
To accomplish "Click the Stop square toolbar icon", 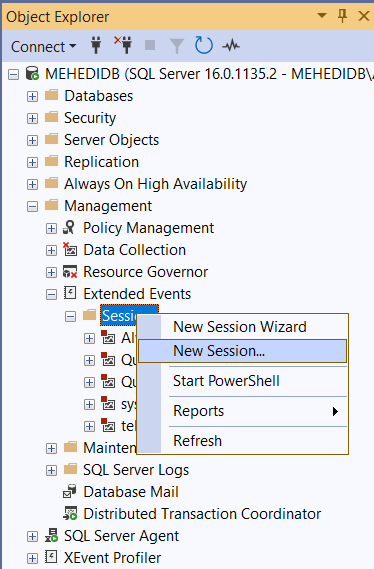I will click(150, 45).
